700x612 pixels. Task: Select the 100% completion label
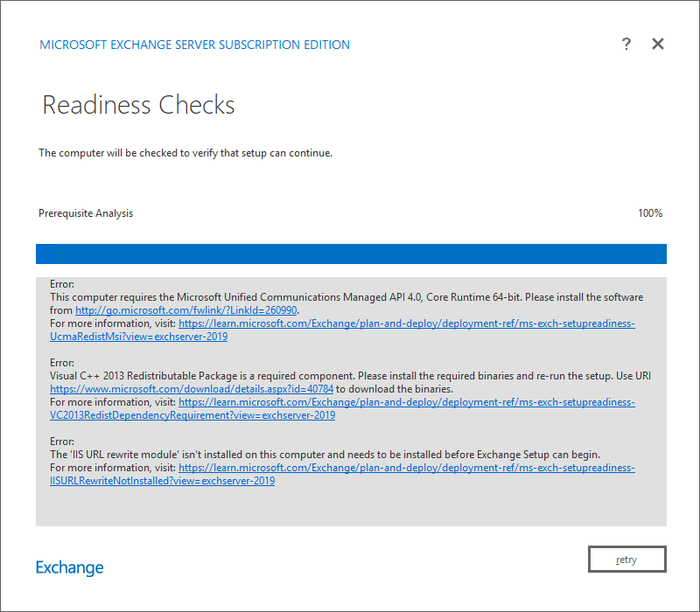[650, 212]
